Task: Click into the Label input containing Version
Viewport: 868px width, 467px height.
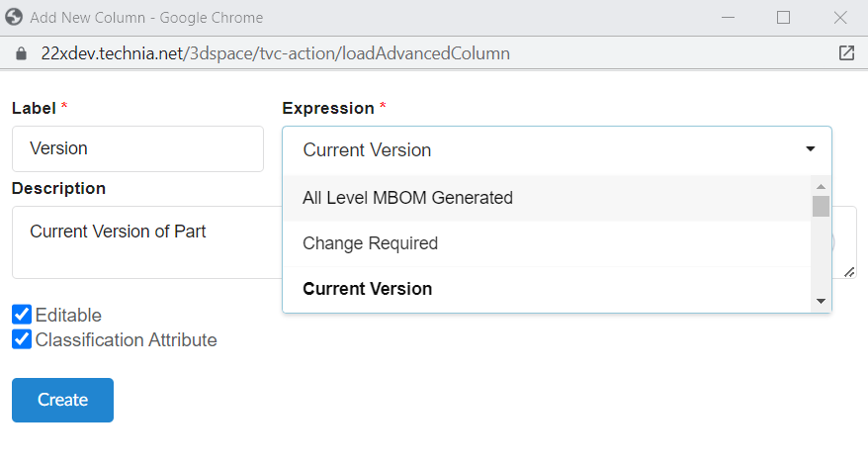Action: [x=137, y=148]
